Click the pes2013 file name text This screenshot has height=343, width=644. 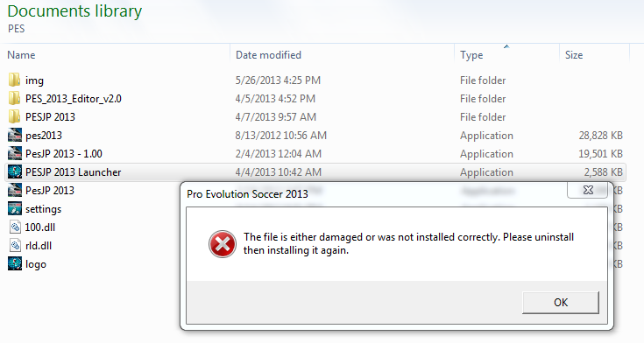(44, 136)
